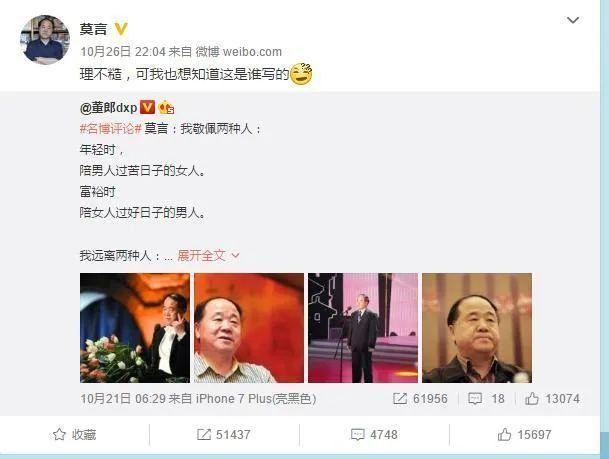Click the gold verified V badge
The height and width of the screenshot is (459, 609).
pos(121,29)
